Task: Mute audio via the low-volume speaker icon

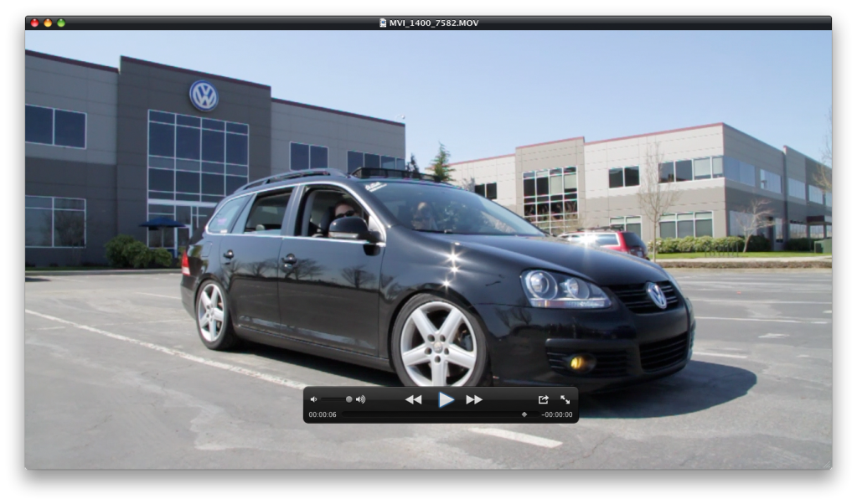Action: (x=313, y=399)
